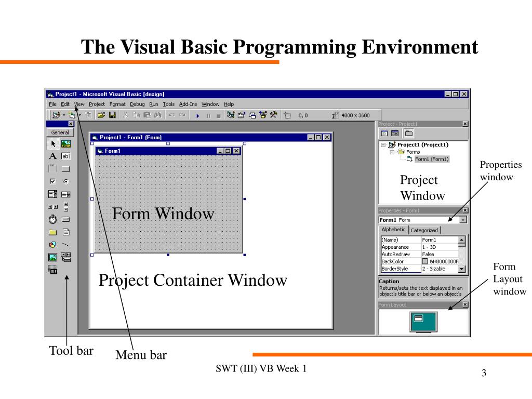
Task: Open the Edit menu
Action: point(65,104)
